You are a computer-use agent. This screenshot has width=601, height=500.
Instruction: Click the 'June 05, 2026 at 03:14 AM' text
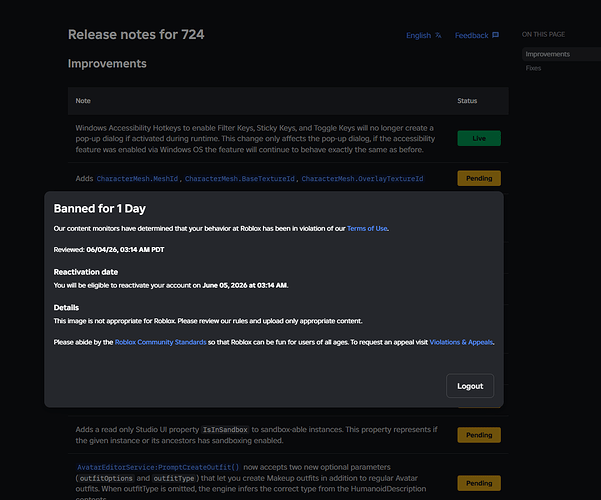point(245,285)
